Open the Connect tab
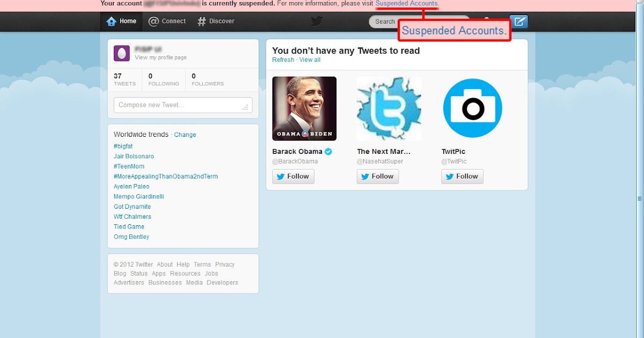The height and width of the screenshot is (338, 644). pos(167,21)
